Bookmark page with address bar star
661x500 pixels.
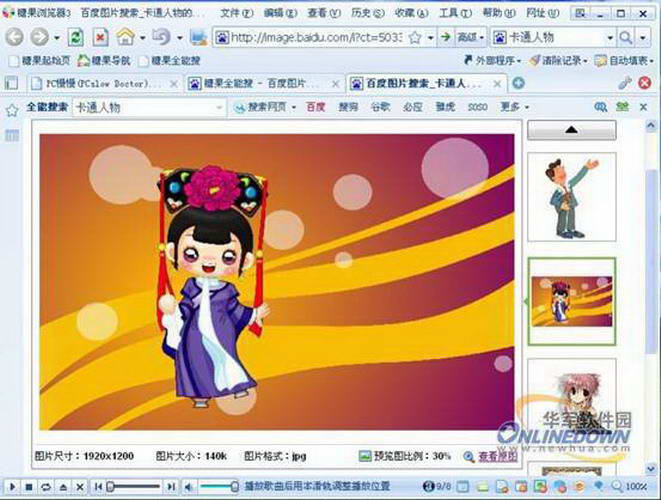pos(415,38)
